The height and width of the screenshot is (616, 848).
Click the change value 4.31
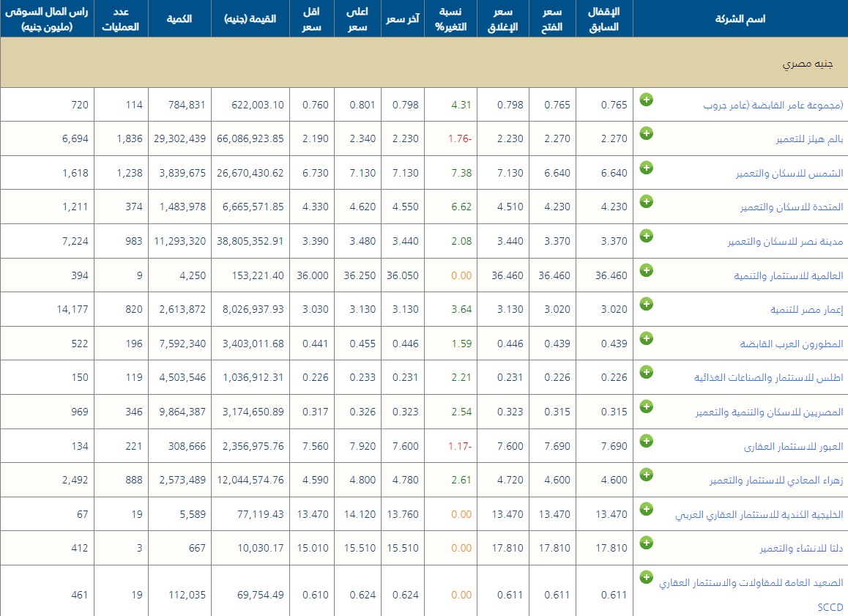click(461, 105)
